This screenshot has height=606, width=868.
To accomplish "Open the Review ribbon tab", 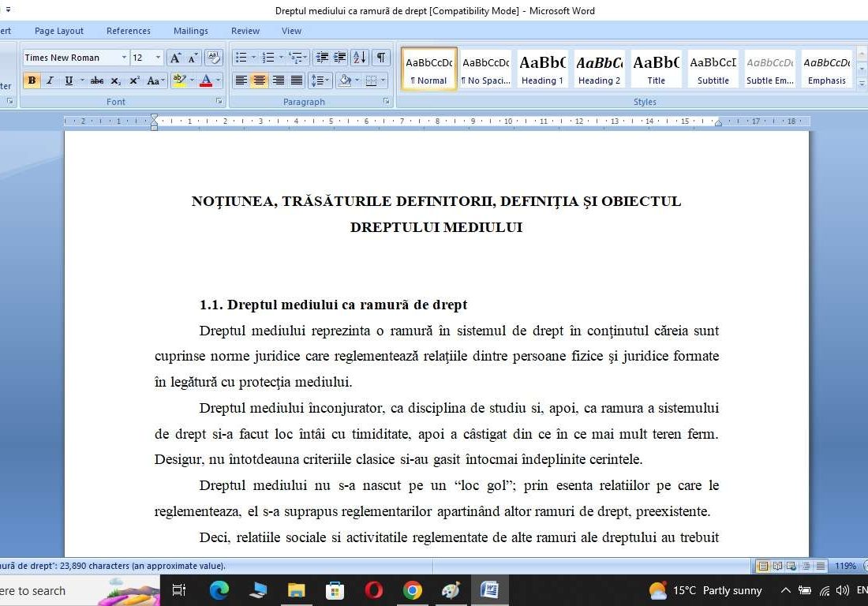I will pyautogui.click(x=245, y=31).
